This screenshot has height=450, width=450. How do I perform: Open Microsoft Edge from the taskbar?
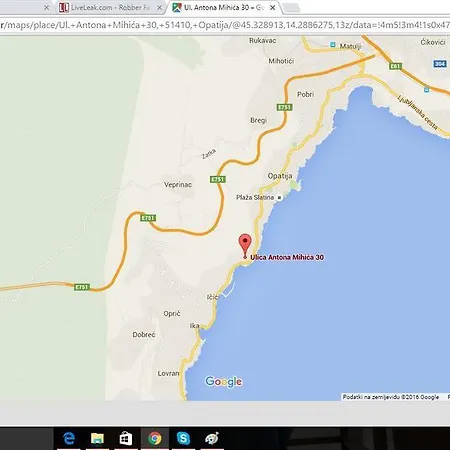click(x=69, y=438)
